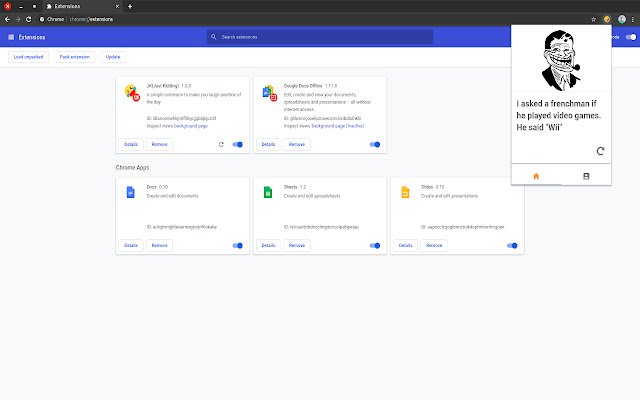The image size is (640, 400).
Task: Disable the JK Just Kidding extension toggle
Action: [238, 144]
